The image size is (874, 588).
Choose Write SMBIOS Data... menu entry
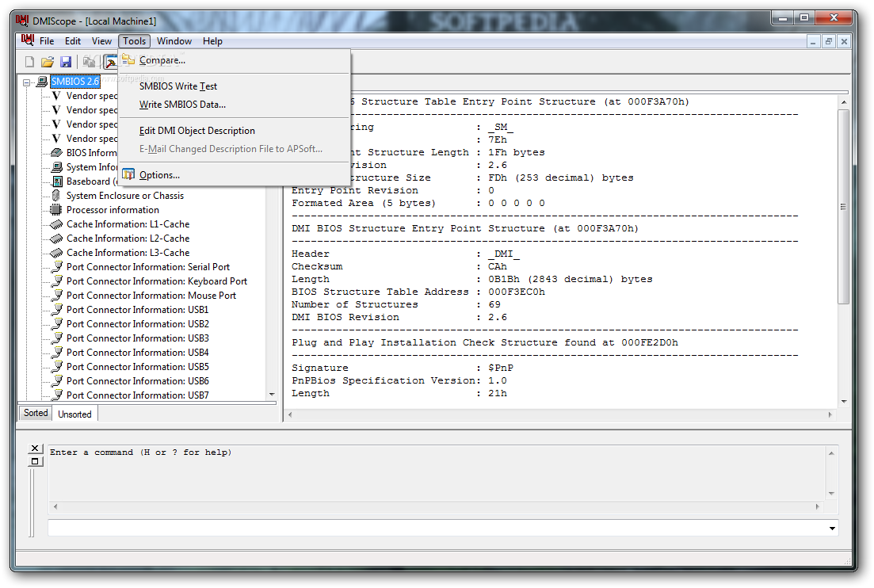(x=235, y=105)
